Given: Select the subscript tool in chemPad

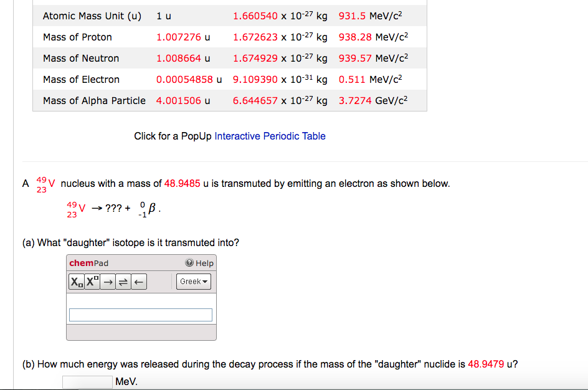Looking at the screenshot, I should 75,282.
